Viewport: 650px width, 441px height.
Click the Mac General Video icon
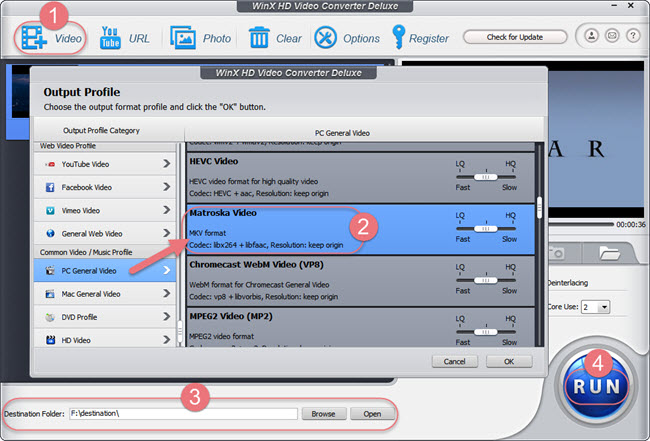click(x=50, y=294)
